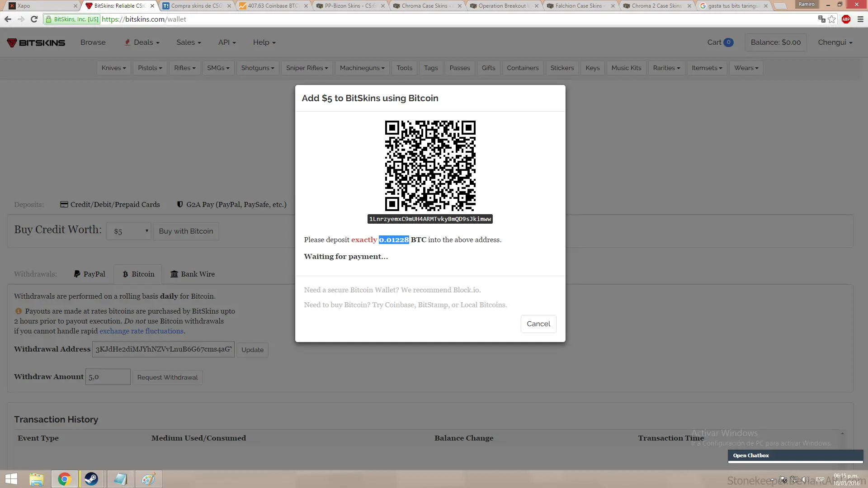
Task: Click the Balance: $0.00 button
Action: click(x=776, y=42)
